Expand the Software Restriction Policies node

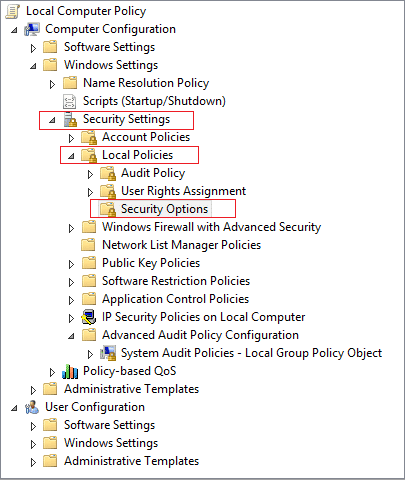click(x=71, y=282)
